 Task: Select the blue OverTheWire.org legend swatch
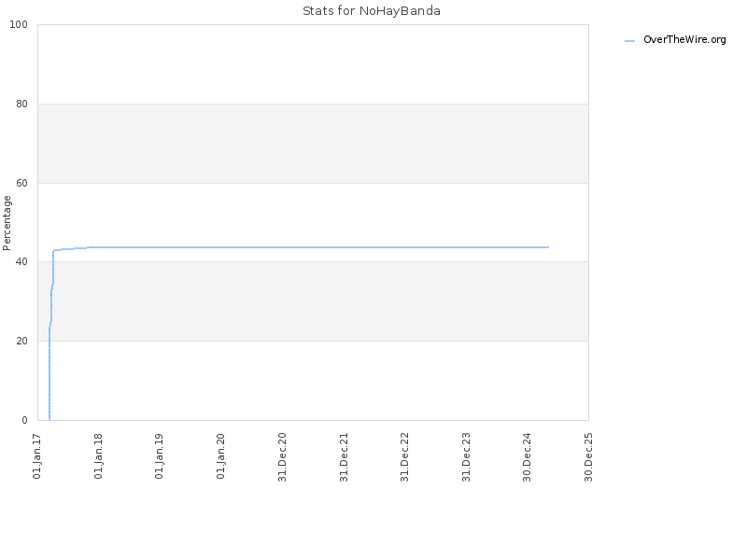coord(629,41)
